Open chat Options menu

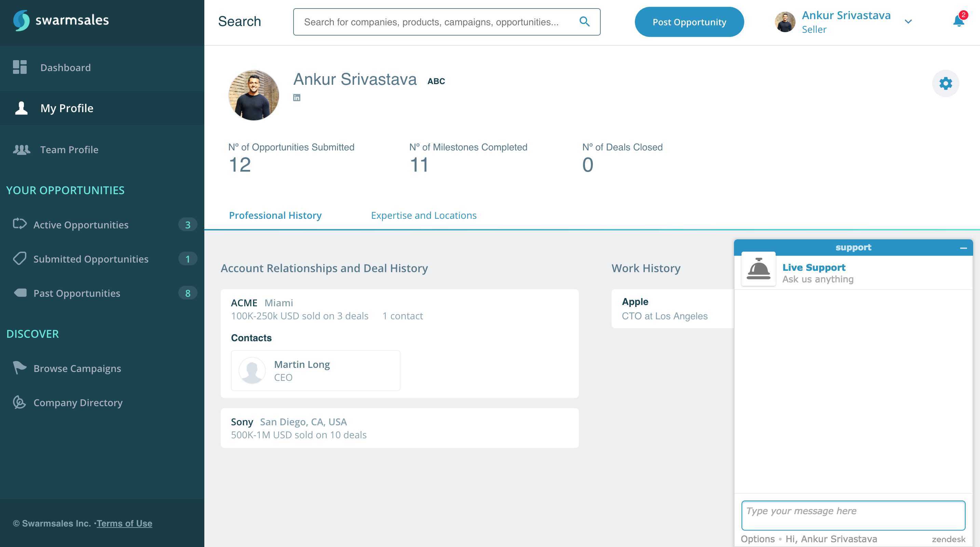click(758, 539)
